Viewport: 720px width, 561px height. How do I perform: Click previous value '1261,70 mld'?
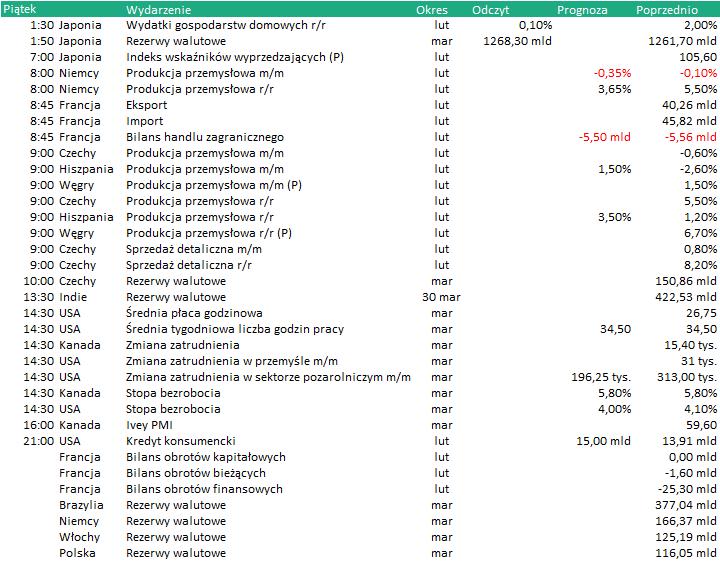(x=682, y=41)
